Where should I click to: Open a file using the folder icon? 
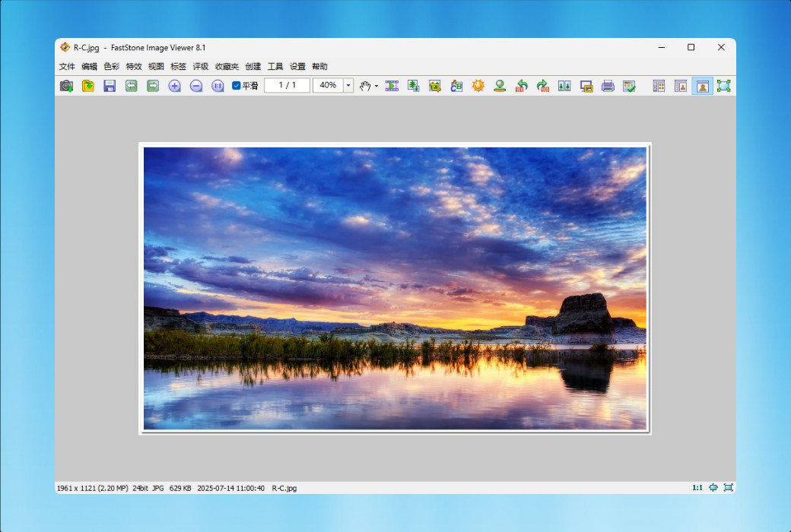87,86
